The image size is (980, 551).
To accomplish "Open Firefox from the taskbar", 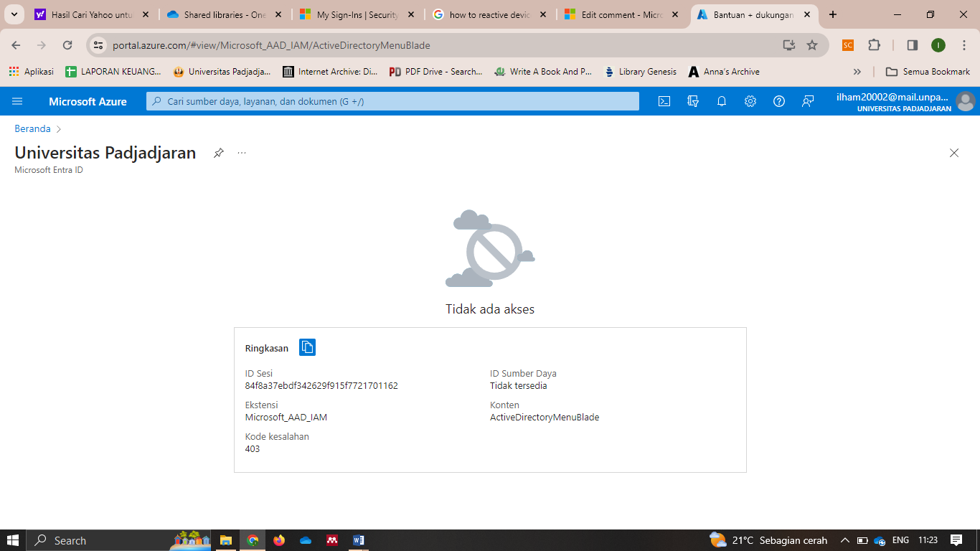I will [x=279, y=540].
